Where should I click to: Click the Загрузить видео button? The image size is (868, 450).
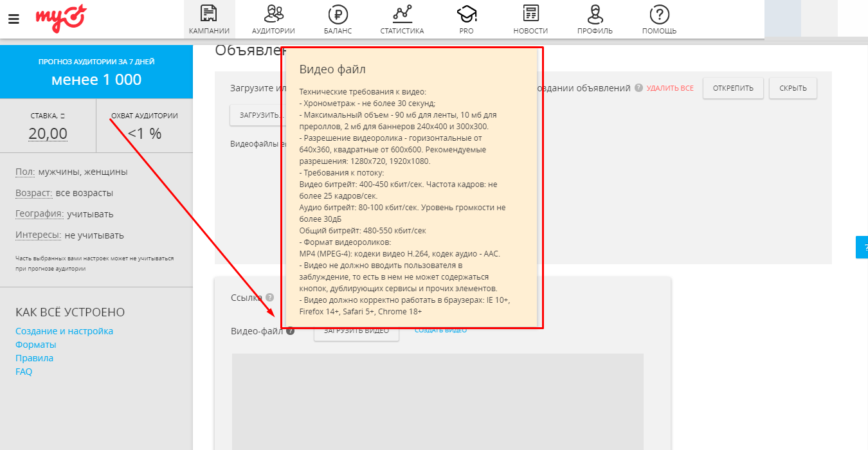pyautogui.click(x=356, y=332)
